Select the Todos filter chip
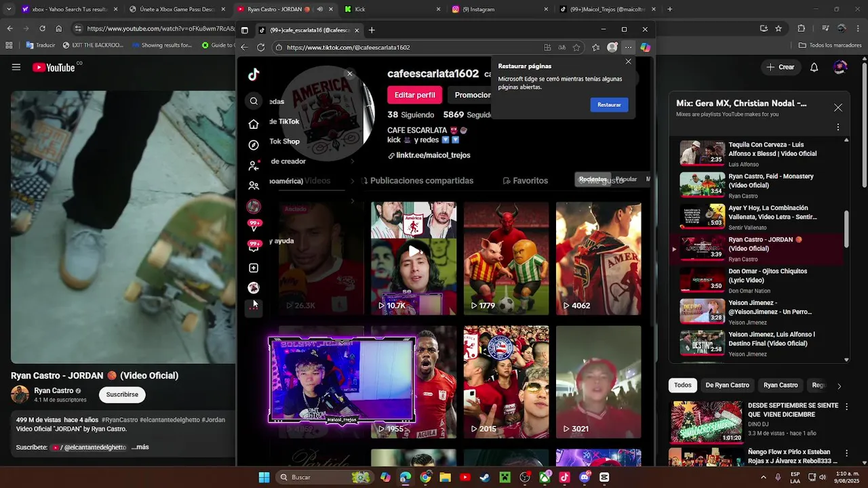 (683, 385)
